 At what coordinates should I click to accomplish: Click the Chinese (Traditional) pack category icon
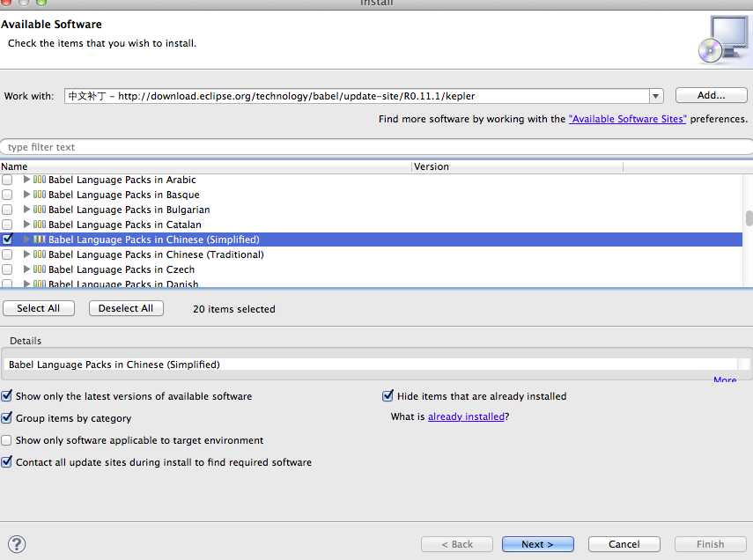[40, 254]
